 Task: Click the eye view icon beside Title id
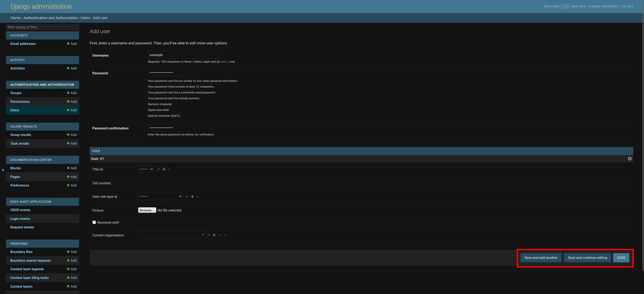coord(169,169)
